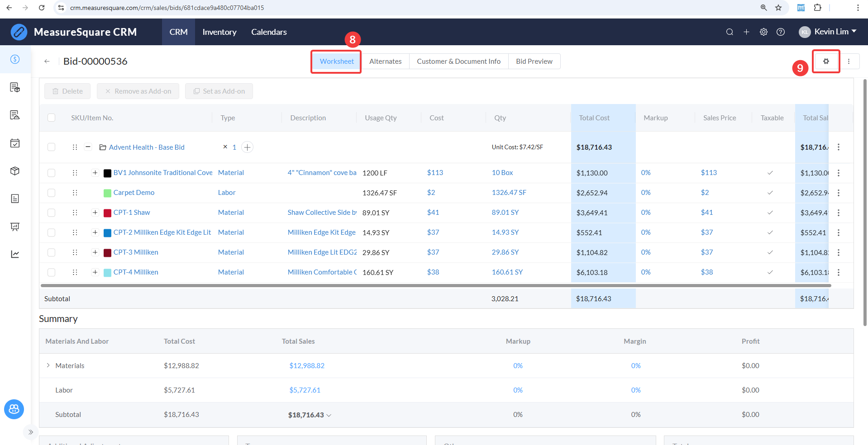Screen dimensions: 868x445
Task: Click the Delete button
Action: pos(67,91)
